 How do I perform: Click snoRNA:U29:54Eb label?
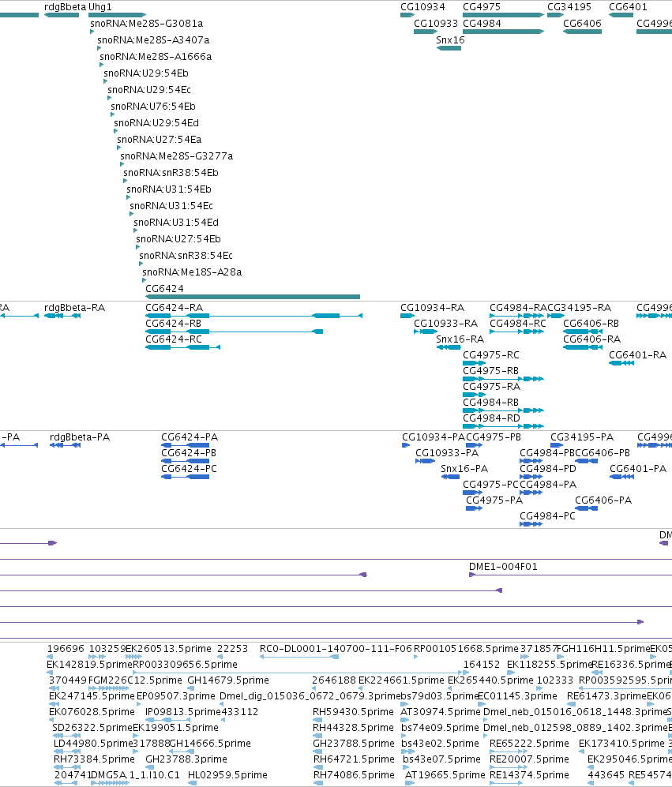coord(146,73)
